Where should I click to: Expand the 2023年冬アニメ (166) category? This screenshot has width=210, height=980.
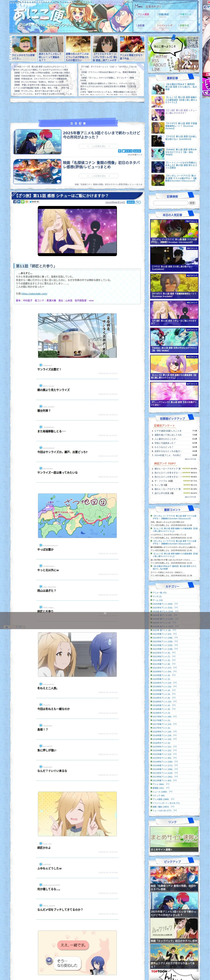click(x=176, y=638)
